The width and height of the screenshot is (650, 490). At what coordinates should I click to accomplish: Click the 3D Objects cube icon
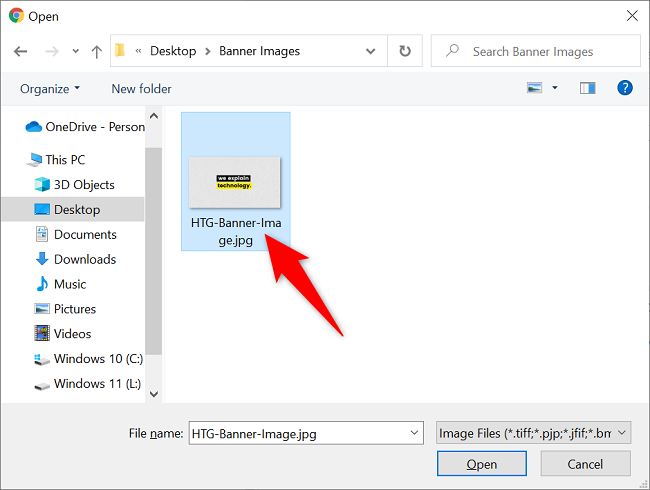point(42,184)
